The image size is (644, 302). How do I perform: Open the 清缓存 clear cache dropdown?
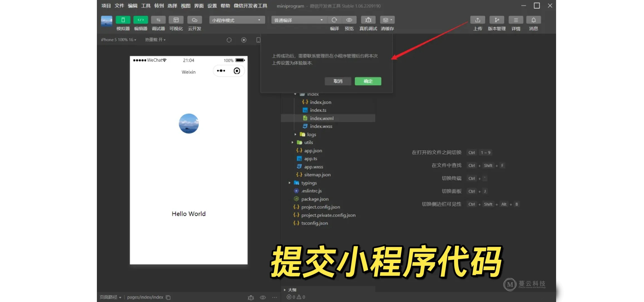click(x=387, y=20)
